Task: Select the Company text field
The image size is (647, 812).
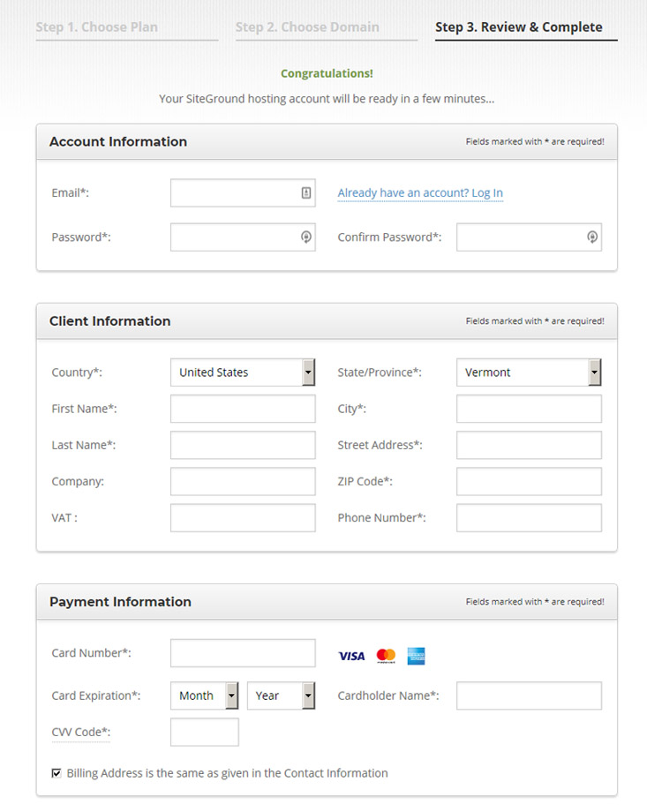Action: 243,481
